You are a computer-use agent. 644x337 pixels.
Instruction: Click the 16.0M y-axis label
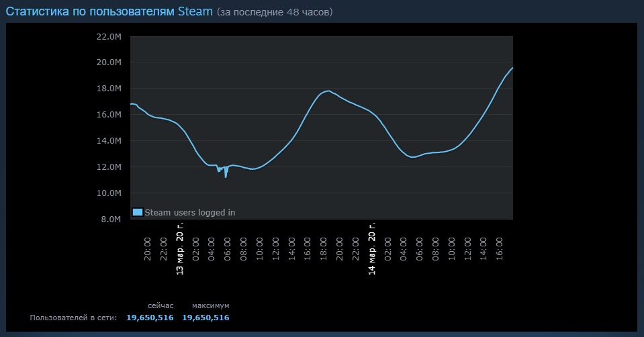pos(109,115)
